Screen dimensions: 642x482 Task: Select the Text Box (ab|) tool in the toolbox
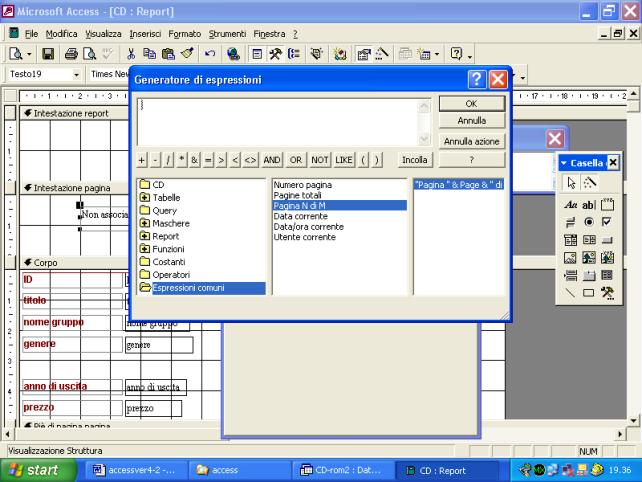click(588, 204)
